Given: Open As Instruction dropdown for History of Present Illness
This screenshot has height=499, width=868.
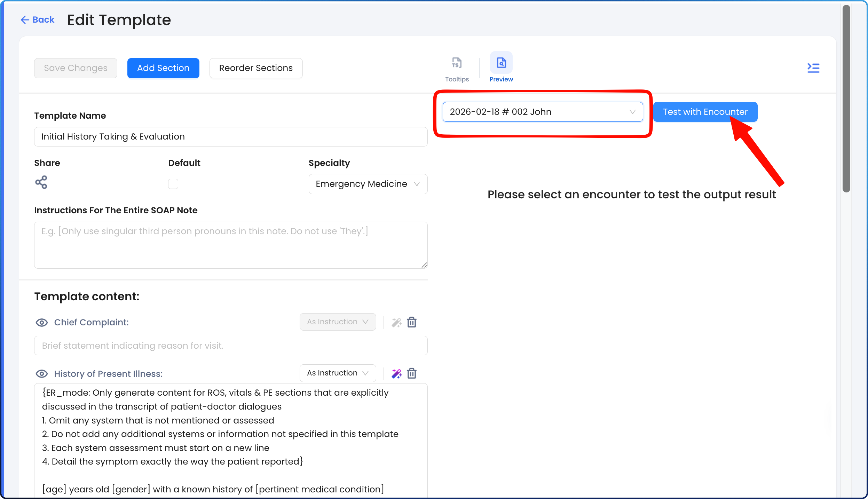Looking at the screenshot, I should 338,373.
